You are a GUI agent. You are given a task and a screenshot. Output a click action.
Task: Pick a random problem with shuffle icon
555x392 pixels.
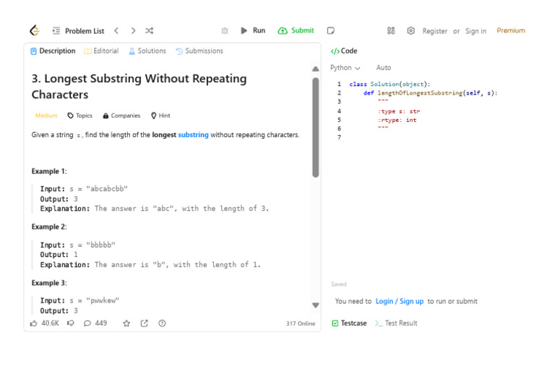(x=149, y=31)
